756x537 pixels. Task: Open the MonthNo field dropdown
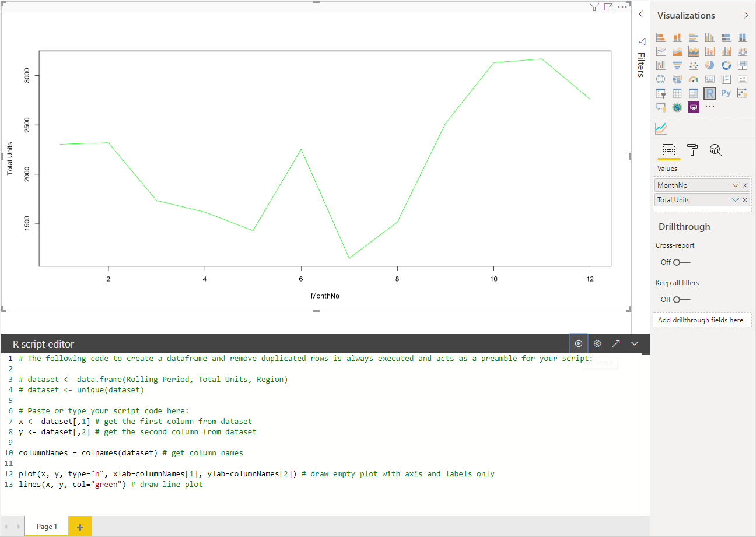click(734, 185)
